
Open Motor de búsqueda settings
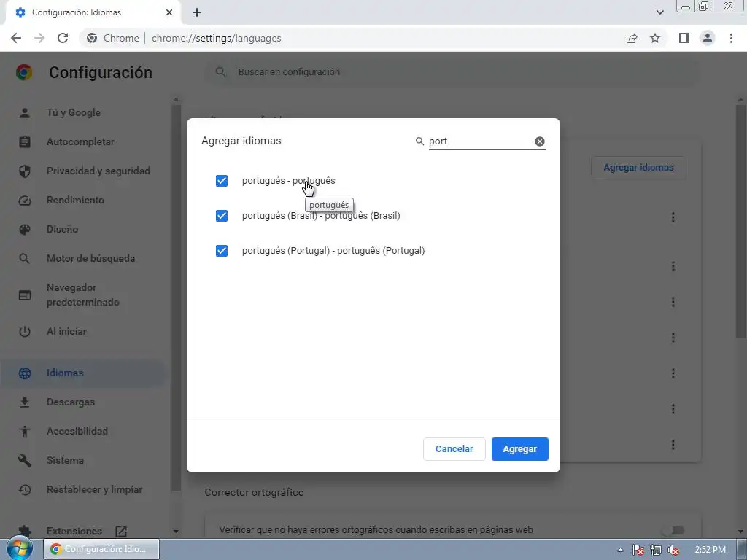click(x=90, y=259)
